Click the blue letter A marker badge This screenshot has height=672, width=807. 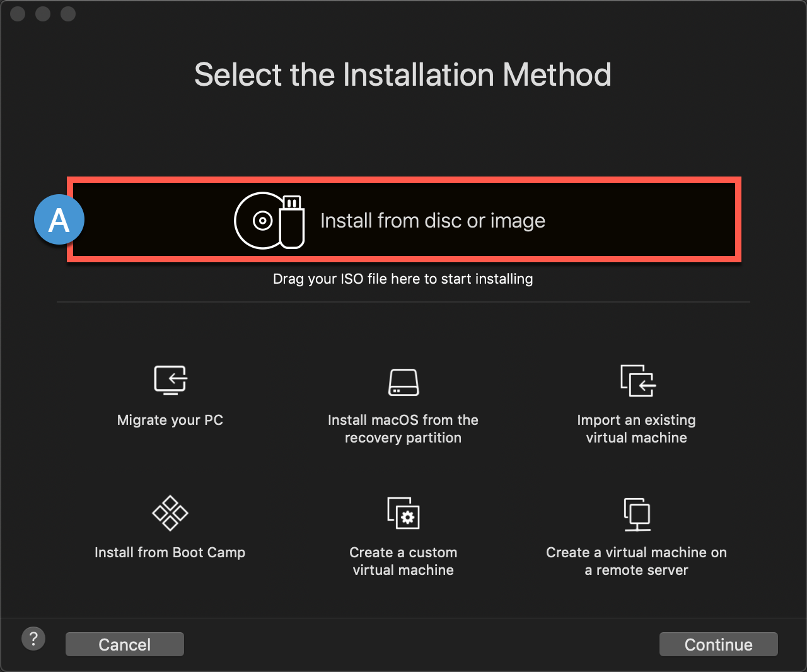coord(59,220)
